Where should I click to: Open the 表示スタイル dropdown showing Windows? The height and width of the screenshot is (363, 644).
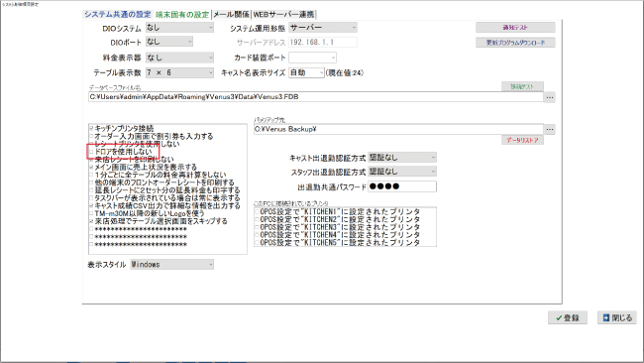[172, 265]
